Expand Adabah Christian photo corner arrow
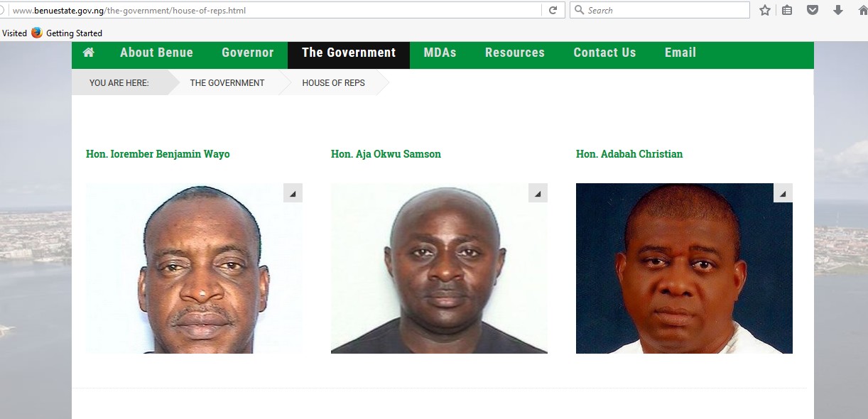 click(x=783, y=193)
